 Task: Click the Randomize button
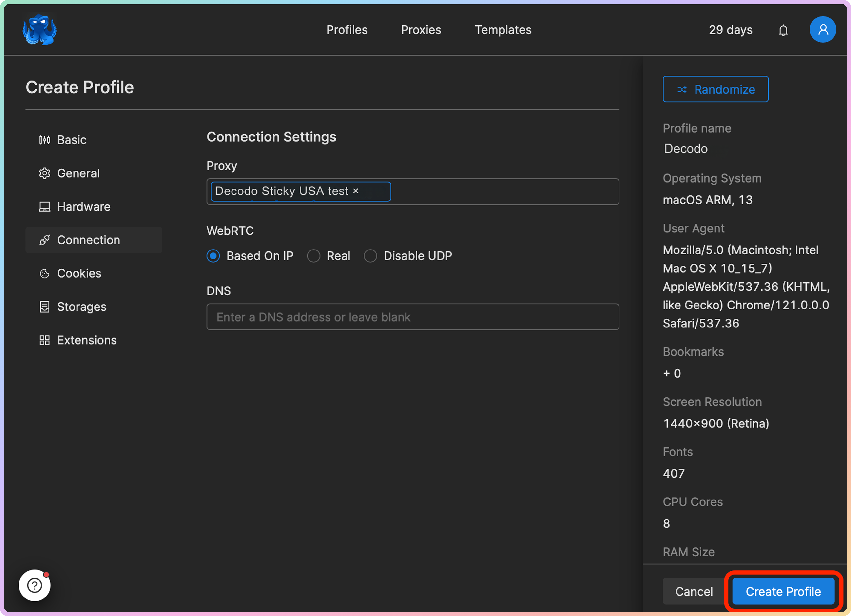pos(715,89)
